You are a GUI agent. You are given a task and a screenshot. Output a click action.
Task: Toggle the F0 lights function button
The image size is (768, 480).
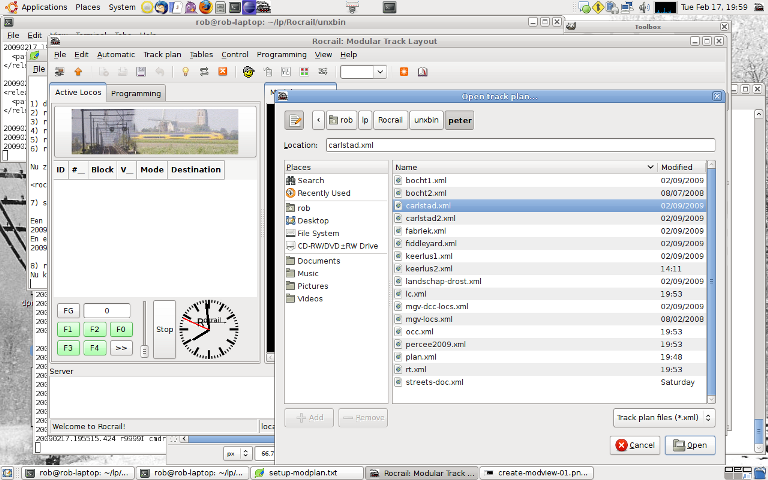pyautogui.click(x=120, y=329)
